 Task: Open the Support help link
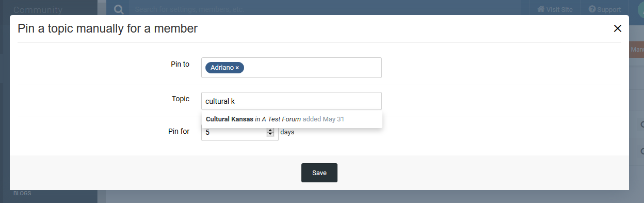pos(605,9)
